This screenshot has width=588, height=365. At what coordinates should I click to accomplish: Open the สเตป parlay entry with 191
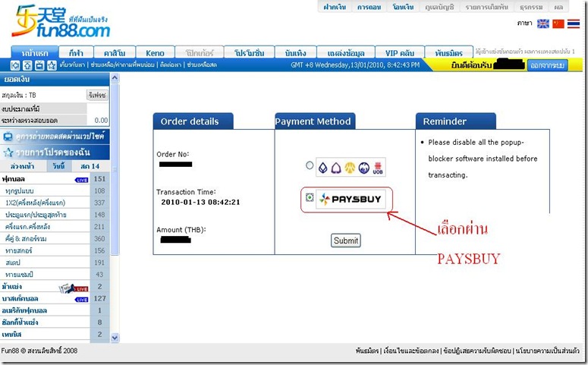14,263
